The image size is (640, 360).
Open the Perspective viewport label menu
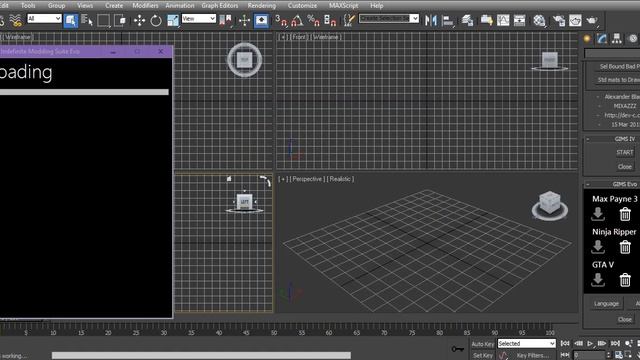[x=307, y=179]
